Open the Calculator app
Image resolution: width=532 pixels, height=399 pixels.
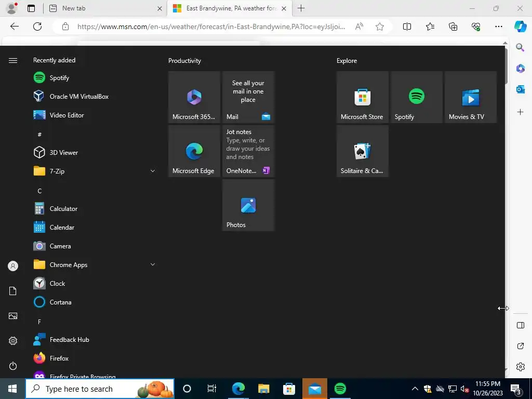point(95,209)
